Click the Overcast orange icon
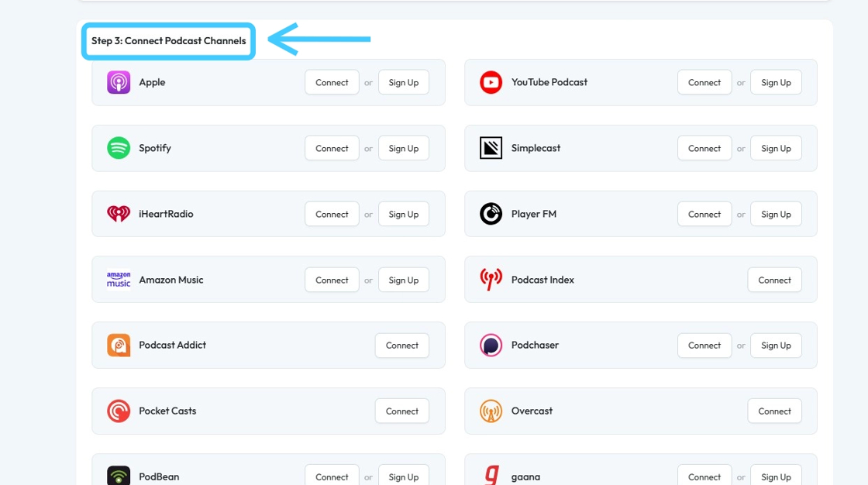Image resolution: width=868 pixels, height=485 pixels. coord(491,411)
